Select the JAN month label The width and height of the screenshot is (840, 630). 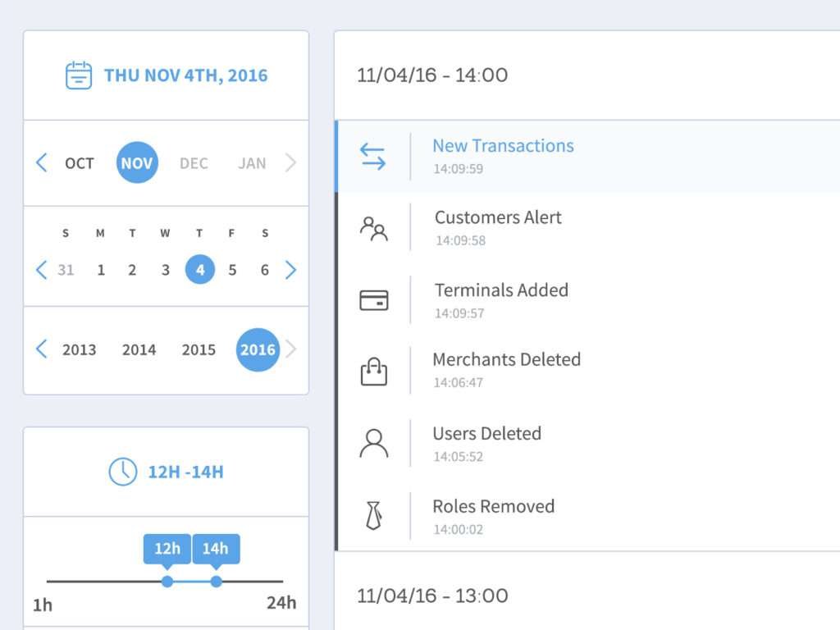tap(252, 162)
